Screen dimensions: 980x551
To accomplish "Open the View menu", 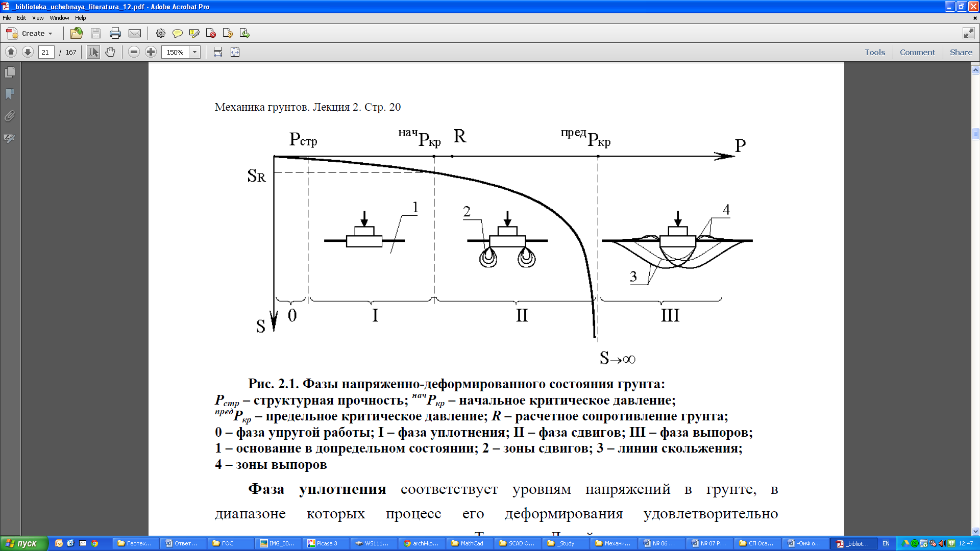I will (38, 18).
